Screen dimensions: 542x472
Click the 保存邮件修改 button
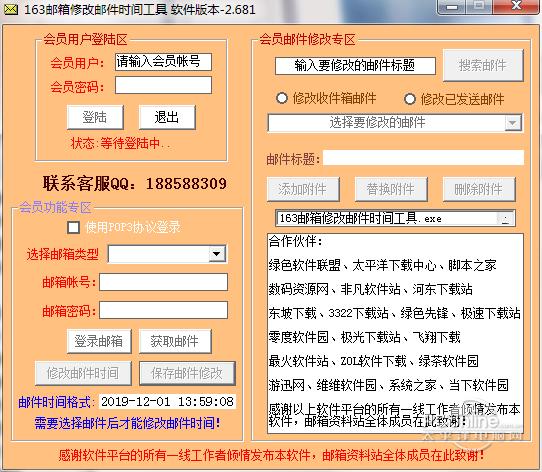point(187,373)
